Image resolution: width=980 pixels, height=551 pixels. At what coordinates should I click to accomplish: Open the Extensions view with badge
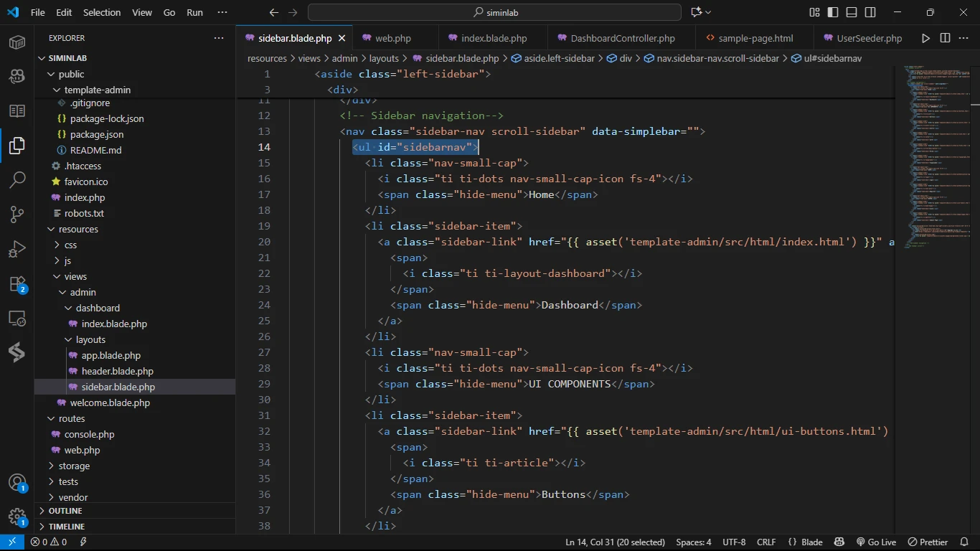pos(17,284)
